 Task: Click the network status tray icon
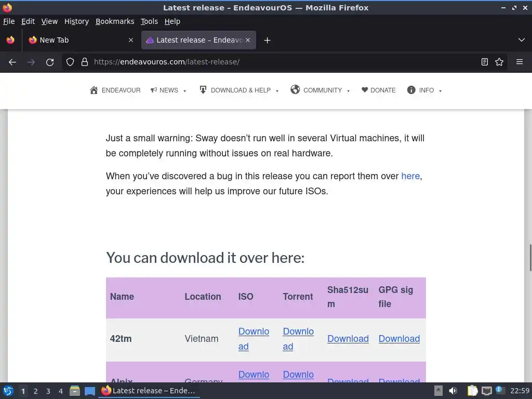(486, 391)
